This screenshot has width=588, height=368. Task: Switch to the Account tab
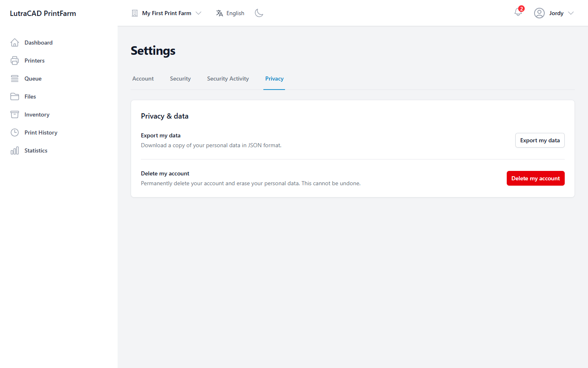tap(143, 79)
